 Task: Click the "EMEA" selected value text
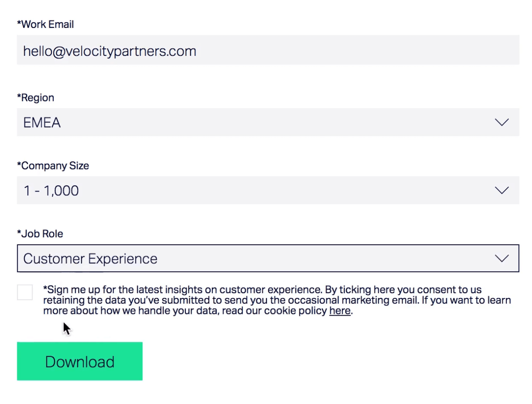pos(42,122)
